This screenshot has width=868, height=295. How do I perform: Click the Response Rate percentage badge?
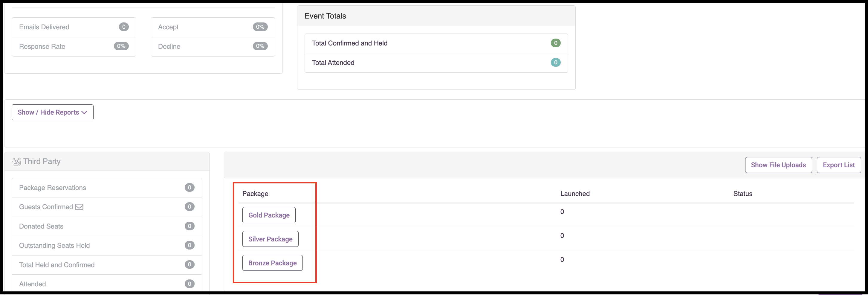(121, 46)
